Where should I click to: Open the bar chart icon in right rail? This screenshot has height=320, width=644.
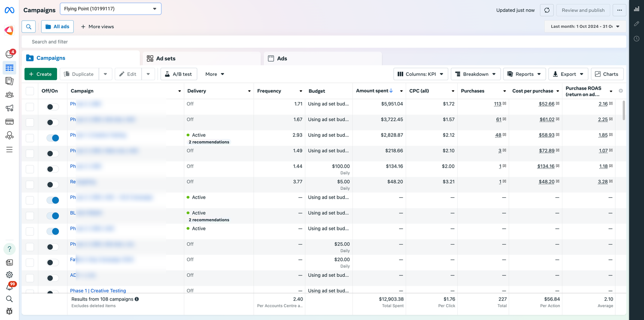click(637, 9)
